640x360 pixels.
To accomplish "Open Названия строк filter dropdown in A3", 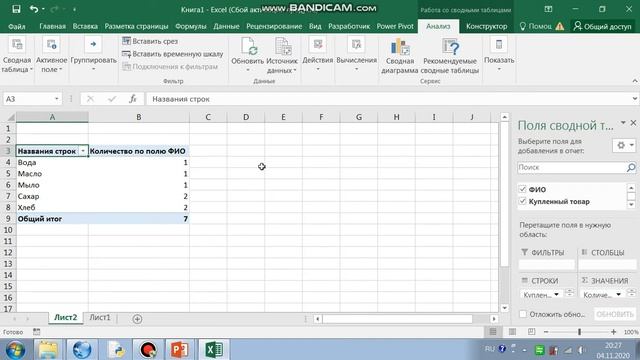I will 83,151.
